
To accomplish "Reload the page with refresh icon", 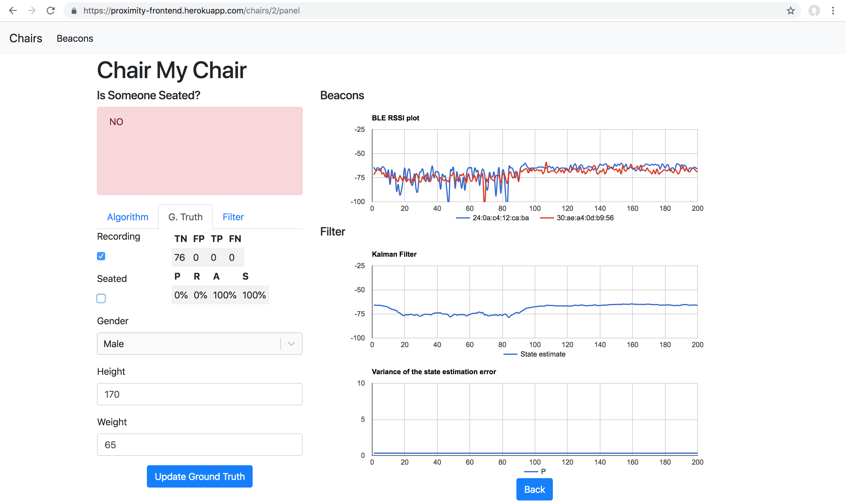I will (51, 11).
